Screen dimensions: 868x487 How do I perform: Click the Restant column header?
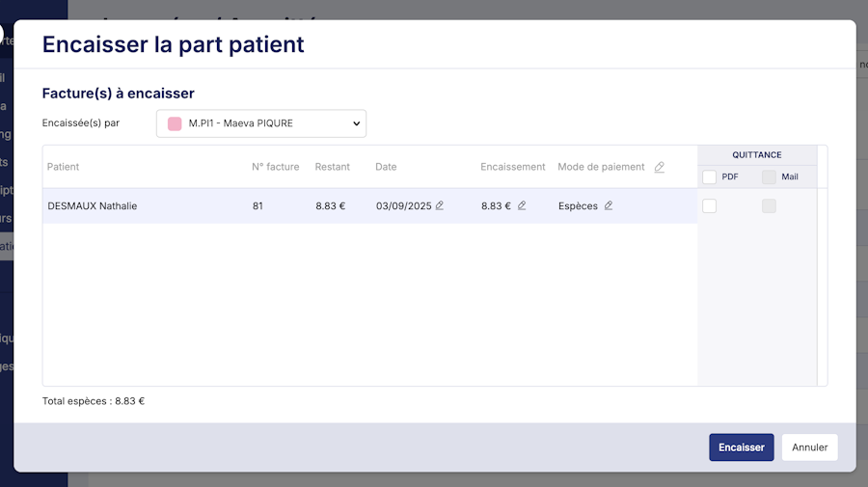[332, 167]
